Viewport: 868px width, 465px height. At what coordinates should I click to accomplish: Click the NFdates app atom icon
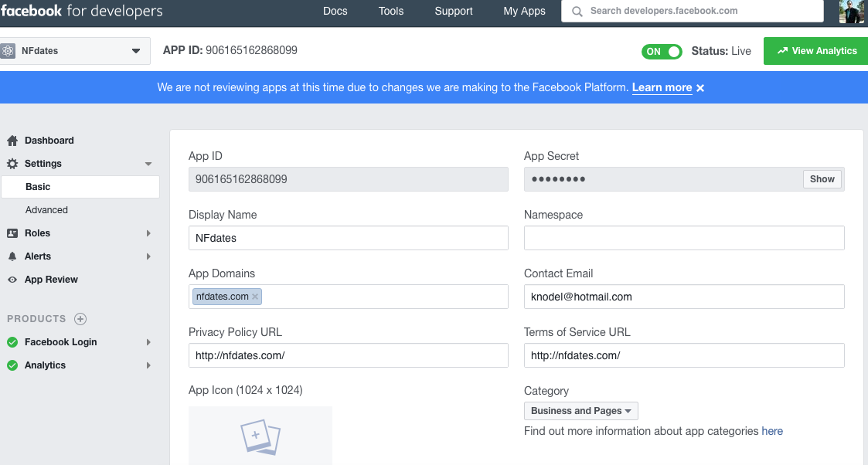(8, 51)
